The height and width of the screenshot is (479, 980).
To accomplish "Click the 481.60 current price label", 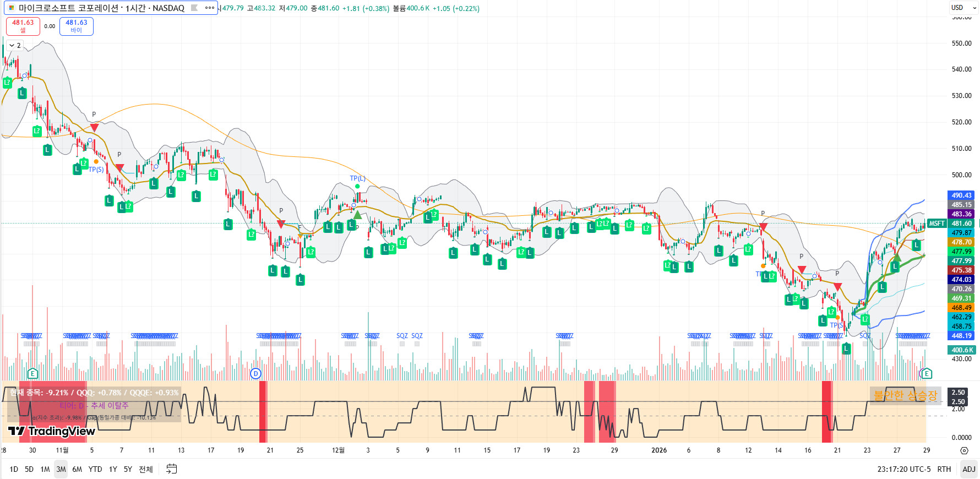I will click(962, 224).
